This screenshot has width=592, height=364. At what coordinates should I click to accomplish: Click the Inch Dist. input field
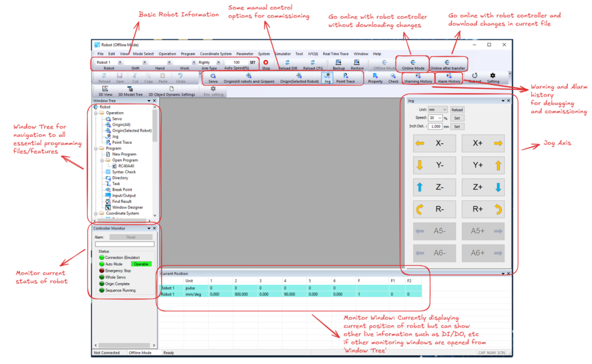(x=436, y=126)
